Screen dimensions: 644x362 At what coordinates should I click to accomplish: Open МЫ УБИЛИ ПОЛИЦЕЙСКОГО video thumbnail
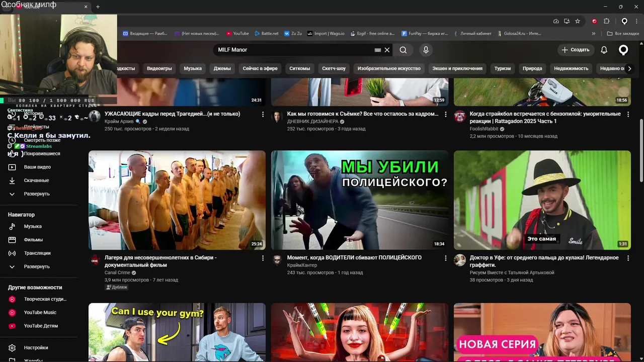pyautogui.click(x=360, y=200)
